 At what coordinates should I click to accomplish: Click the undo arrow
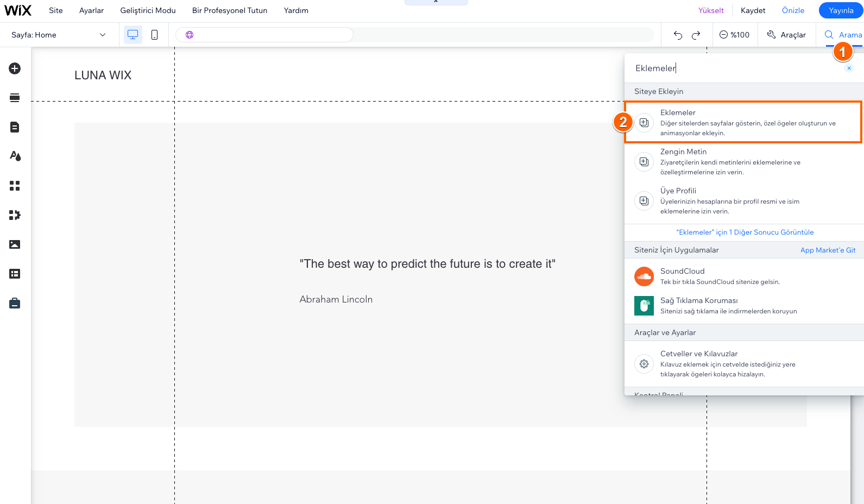coord(678,35)
